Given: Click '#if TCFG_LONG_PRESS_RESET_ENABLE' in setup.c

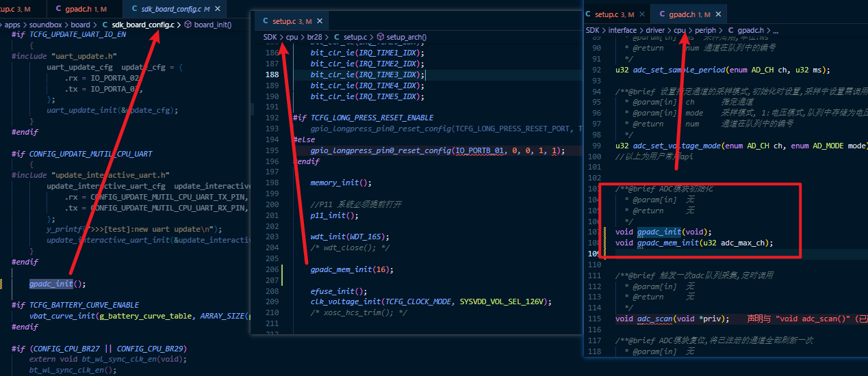Looking at the screenshot, I should [x=363, y=118].
